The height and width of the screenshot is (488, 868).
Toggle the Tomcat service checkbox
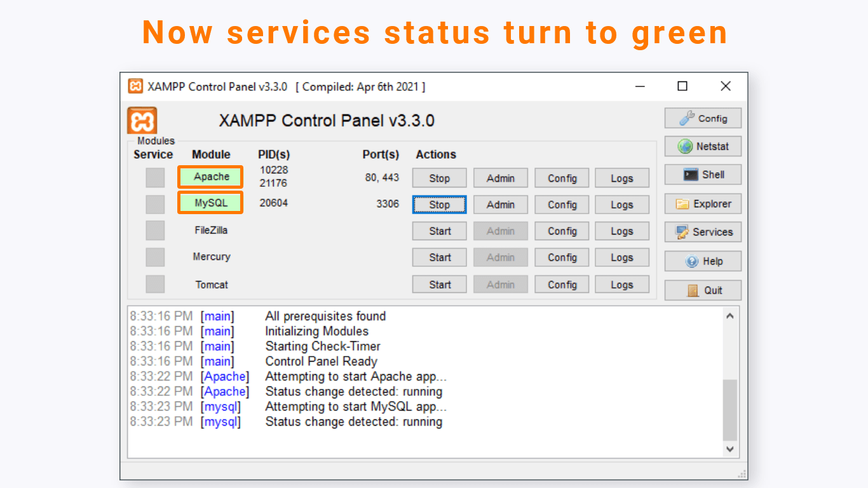(x=155, y=284)
